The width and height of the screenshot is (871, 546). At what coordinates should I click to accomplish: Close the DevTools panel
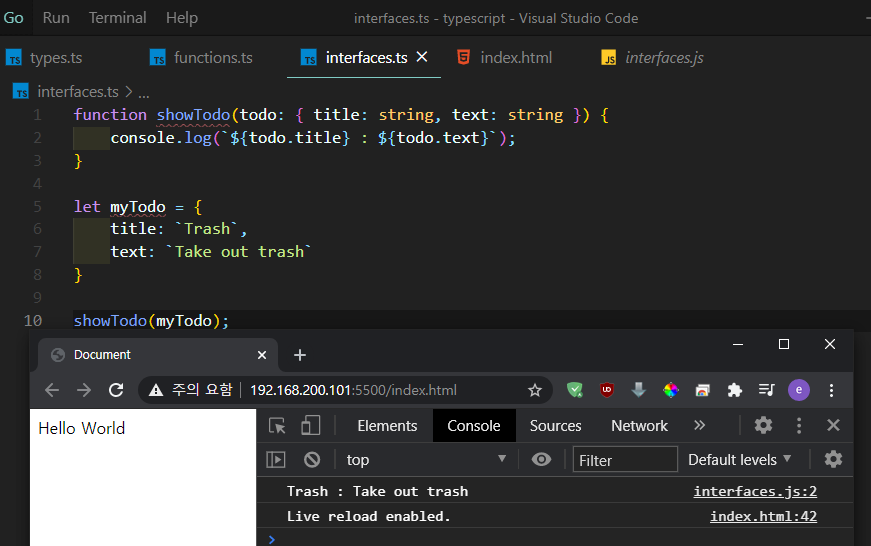click(833, 425)
